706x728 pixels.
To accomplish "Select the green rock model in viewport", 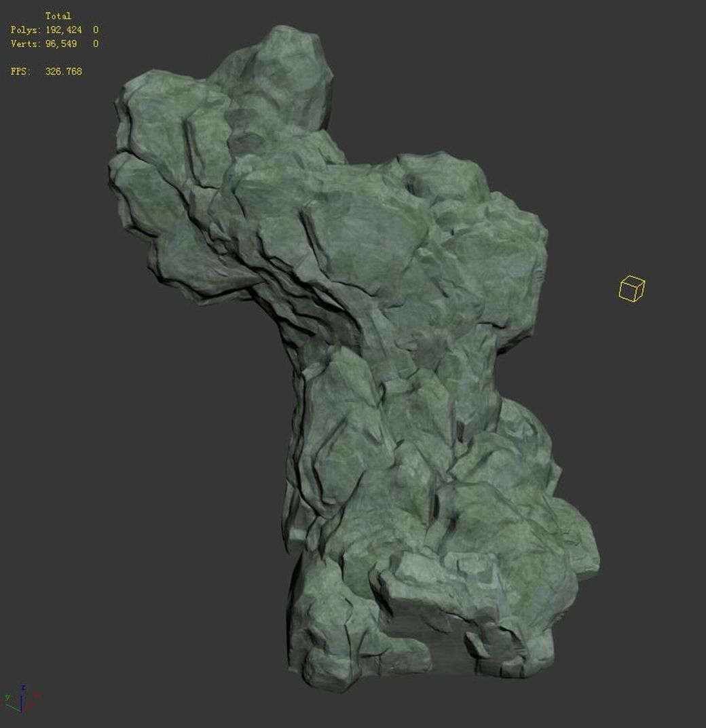I will (x=353, y=358).
